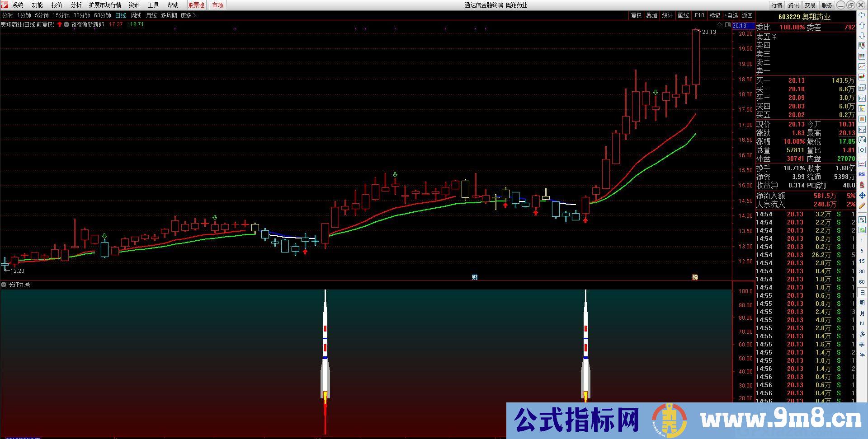Expand the 长征九号 indicator dropdown arrow

[4, 285]
